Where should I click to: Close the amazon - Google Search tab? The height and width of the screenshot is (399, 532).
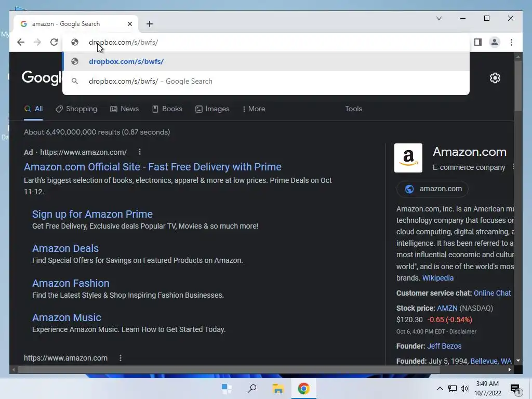point(129,24)
